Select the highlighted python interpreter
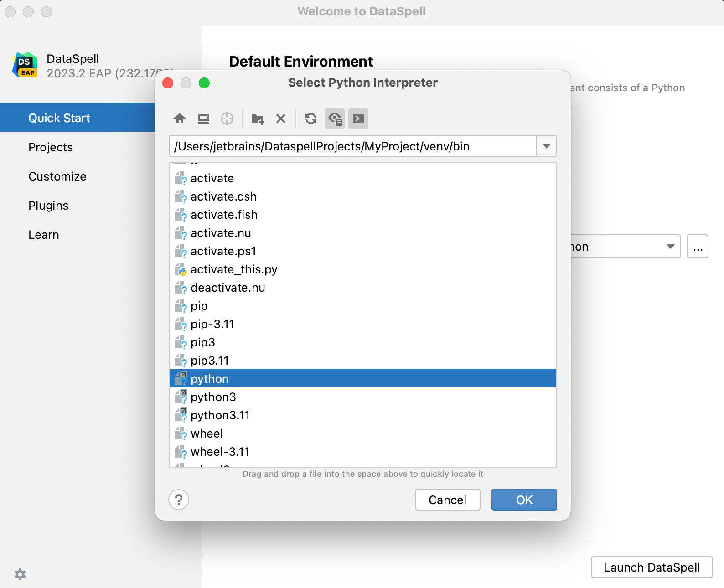The image size is (724, 588). pos(363,378)
